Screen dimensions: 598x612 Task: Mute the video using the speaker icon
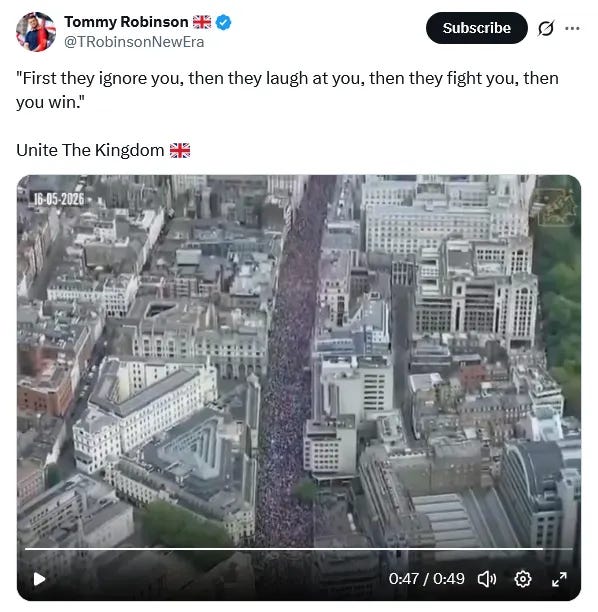click(487, 579)
